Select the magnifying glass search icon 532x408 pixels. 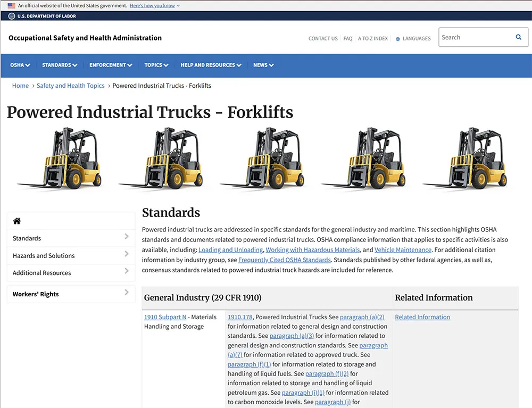pyautogui.click(x=519, y=37)
